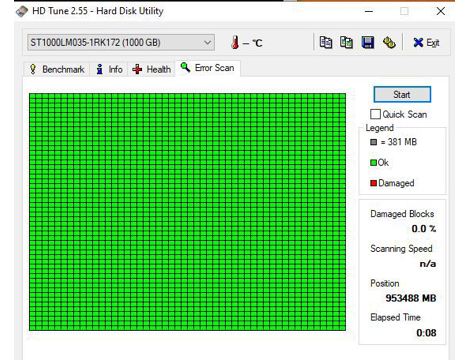468x360 pixels.
Task: Click the green Ok legend swatch
Action: 373,163
